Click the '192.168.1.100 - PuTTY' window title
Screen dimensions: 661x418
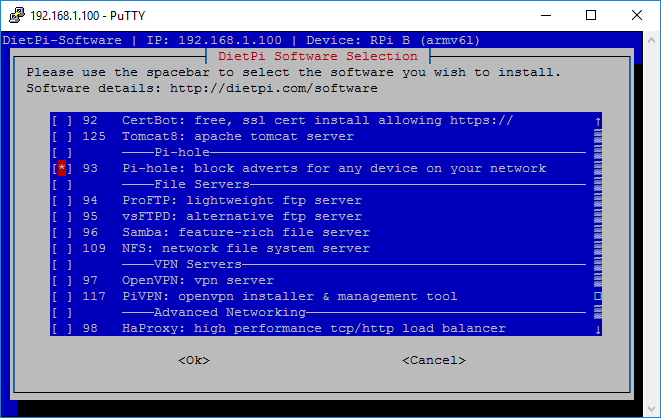(88, 16)
